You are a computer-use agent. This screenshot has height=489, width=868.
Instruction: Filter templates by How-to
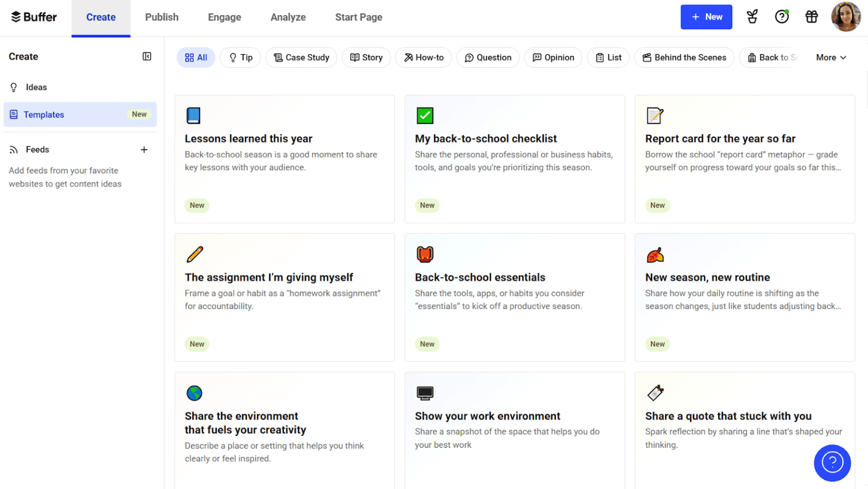pos(423,58)
